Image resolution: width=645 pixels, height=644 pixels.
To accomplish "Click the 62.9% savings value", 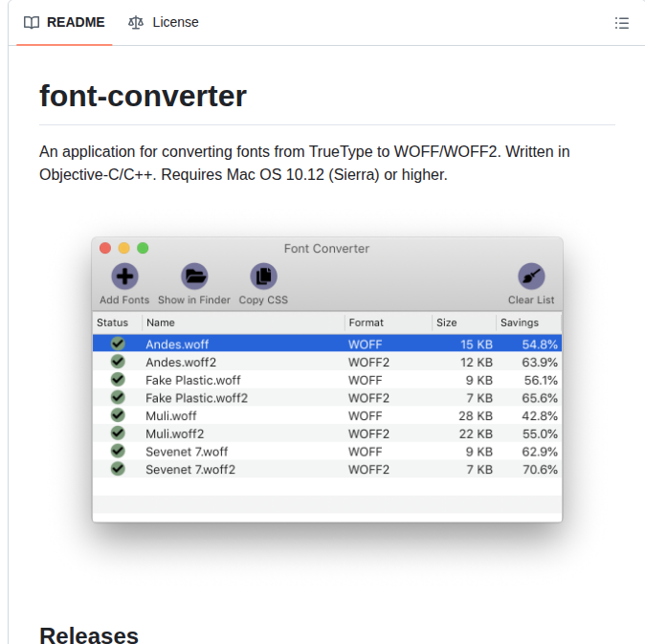I will 540,452.
